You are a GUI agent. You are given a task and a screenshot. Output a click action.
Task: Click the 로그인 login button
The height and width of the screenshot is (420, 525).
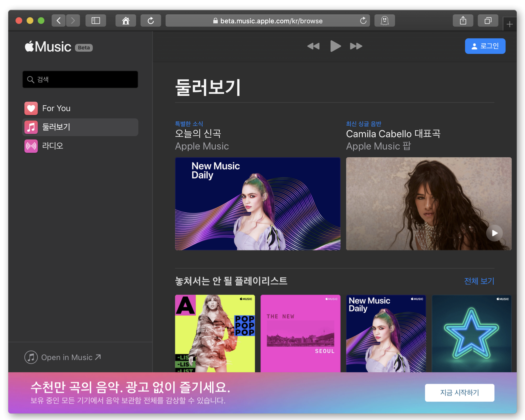click(485, 46)
